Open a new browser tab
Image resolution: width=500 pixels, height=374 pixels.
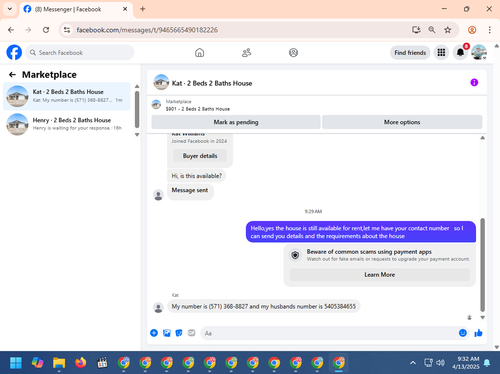pos(143,9)
